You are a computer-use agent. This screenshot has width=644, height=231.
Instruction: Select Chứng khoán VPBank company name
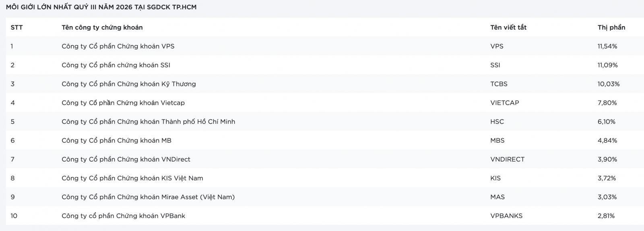123,216
